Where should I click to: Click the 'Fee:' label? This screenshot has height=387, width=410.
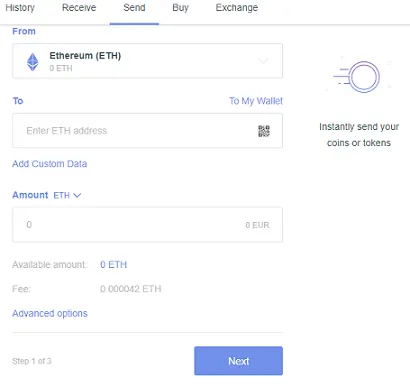click(21, 289)
